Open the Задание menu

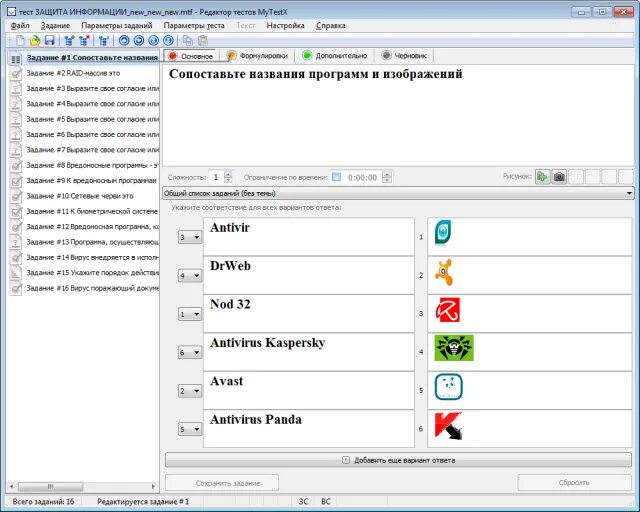[x=55, y=25]
